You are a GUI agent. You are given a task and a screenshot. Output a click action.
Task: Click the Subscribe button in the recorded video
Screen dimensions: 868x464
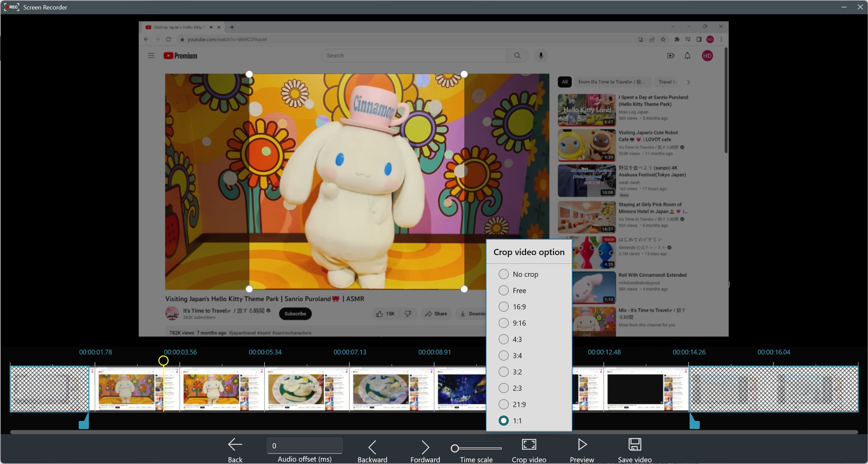tap(294, 313)
